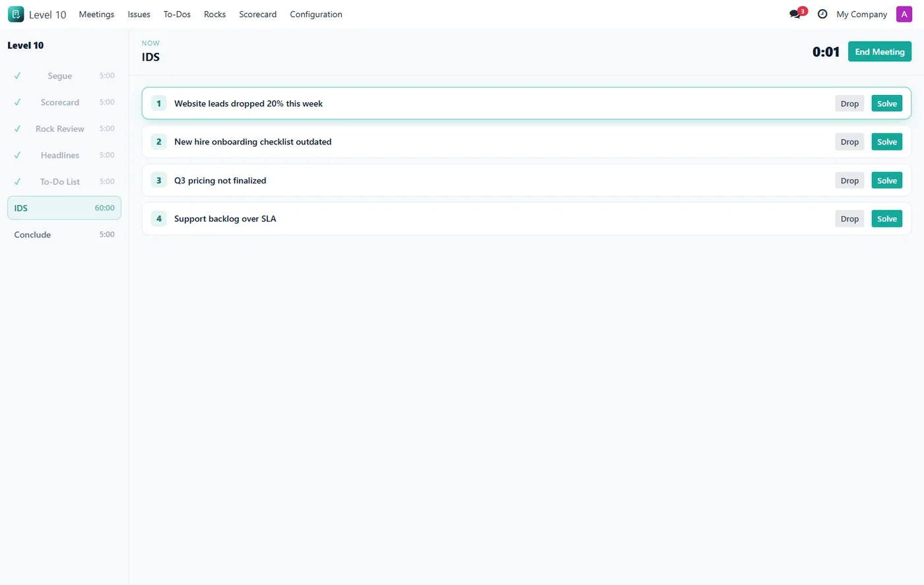Drop the Q3 pricing issue
The image size is (924, 585).
click(849, 181)
